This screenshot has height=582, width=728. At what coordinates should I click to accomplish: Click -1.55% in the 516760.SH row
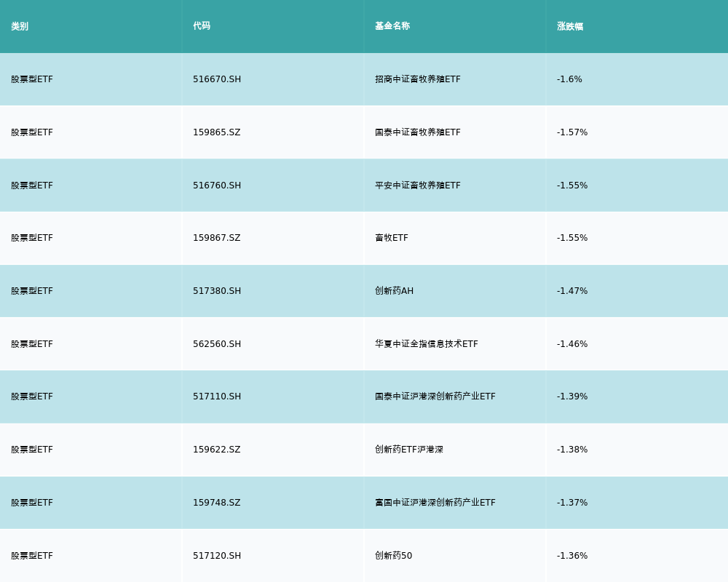coord(572,186)
